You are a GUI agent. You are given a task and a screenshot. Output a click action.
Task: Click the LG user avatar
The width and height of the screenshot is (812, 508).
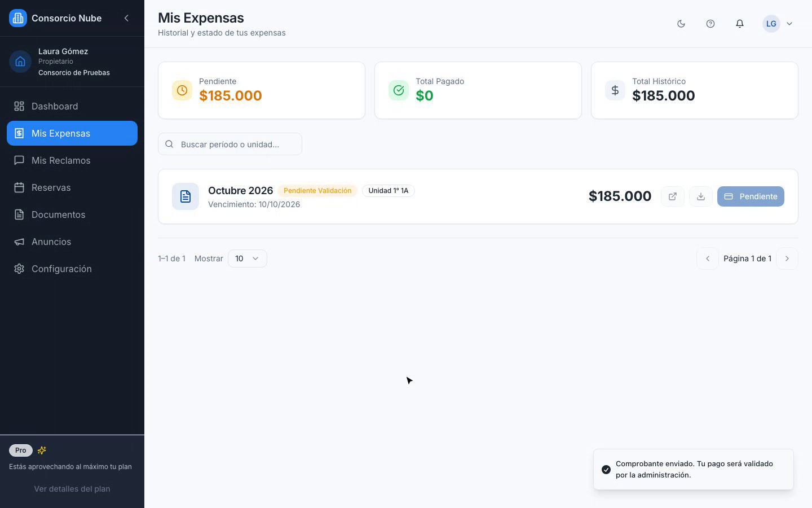click(x=771, y=24)
